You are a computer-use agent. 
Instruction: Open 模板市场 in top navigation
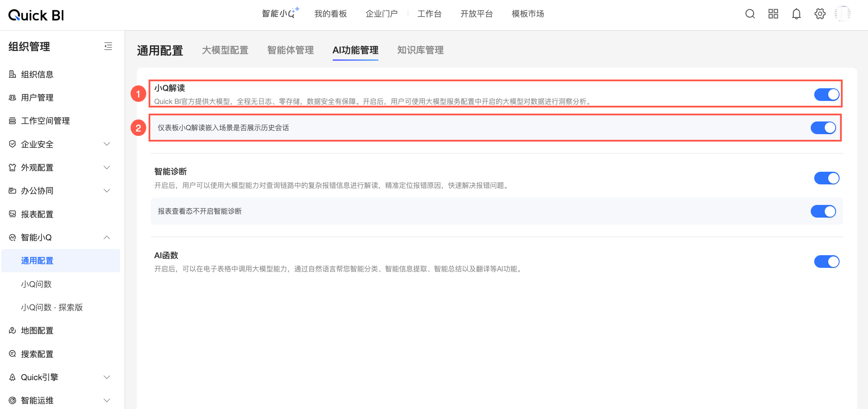(528, 14)
